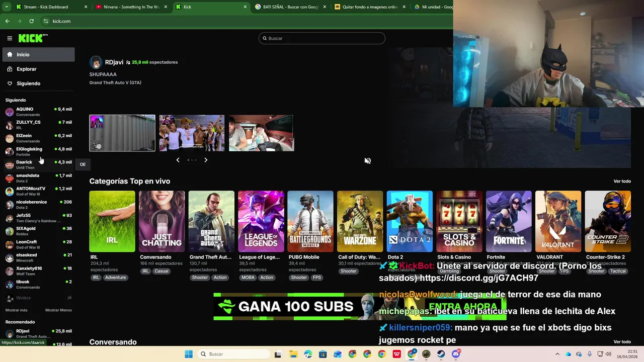Unmute the featured stream preview
The image size is (644, 362).
click(368, 160)
